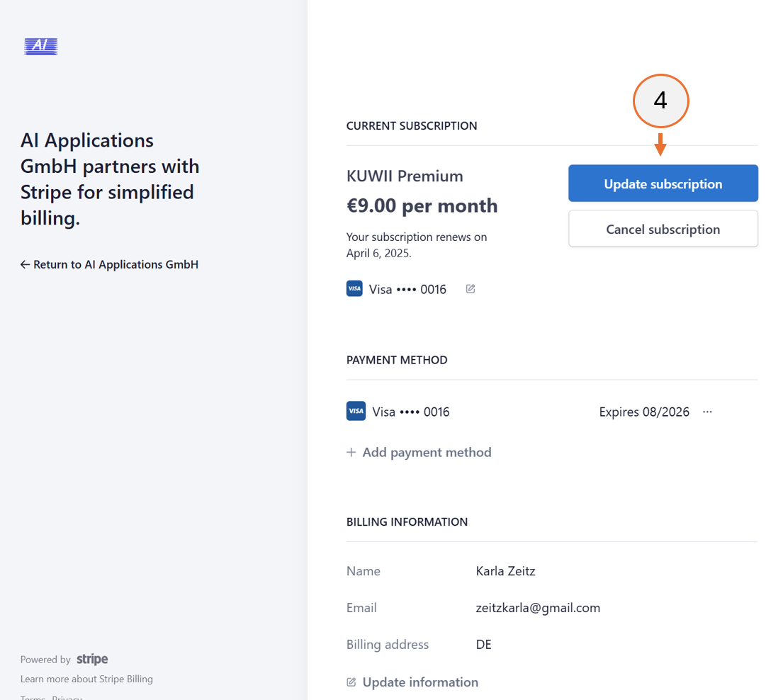Click the plus icon before Add payment method

(x=350, y=452)
